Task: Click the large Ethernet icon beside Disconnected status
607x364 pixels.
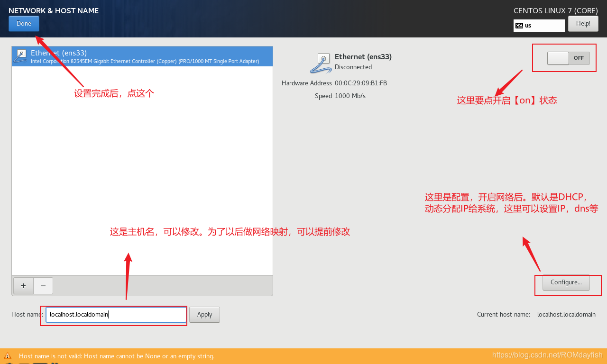Action: 321,63
